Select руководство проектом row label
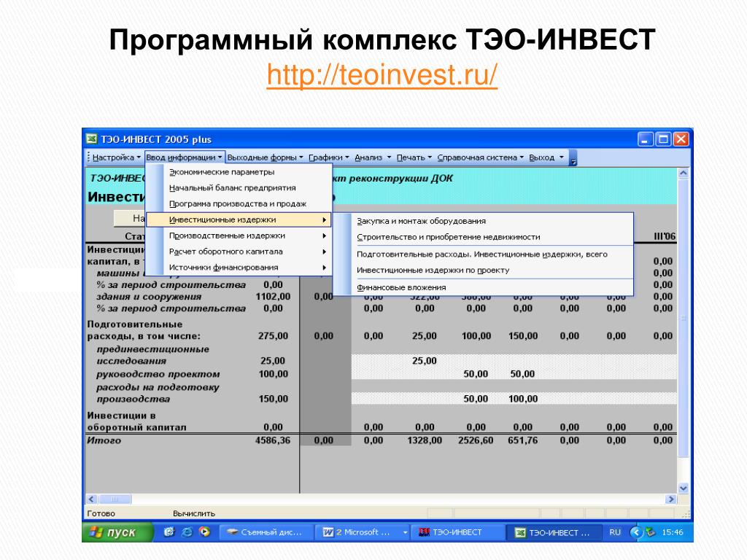 pyautogui.click(x=158, y=374)
